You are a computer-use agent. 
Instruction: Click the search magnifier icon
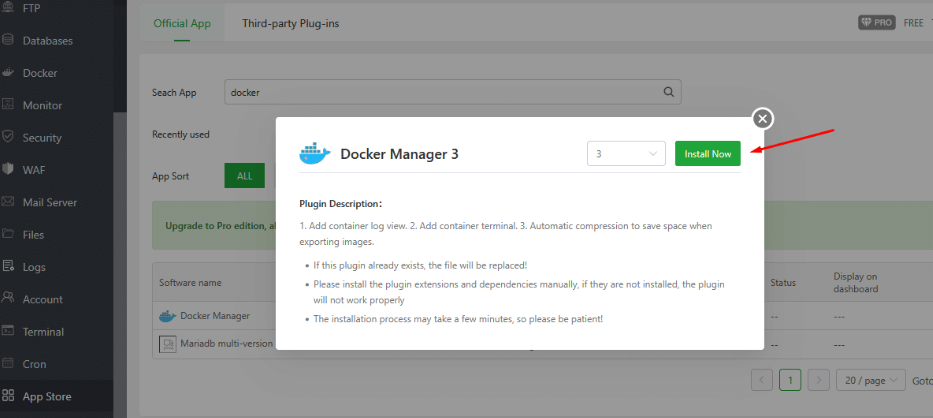[668, 92]
